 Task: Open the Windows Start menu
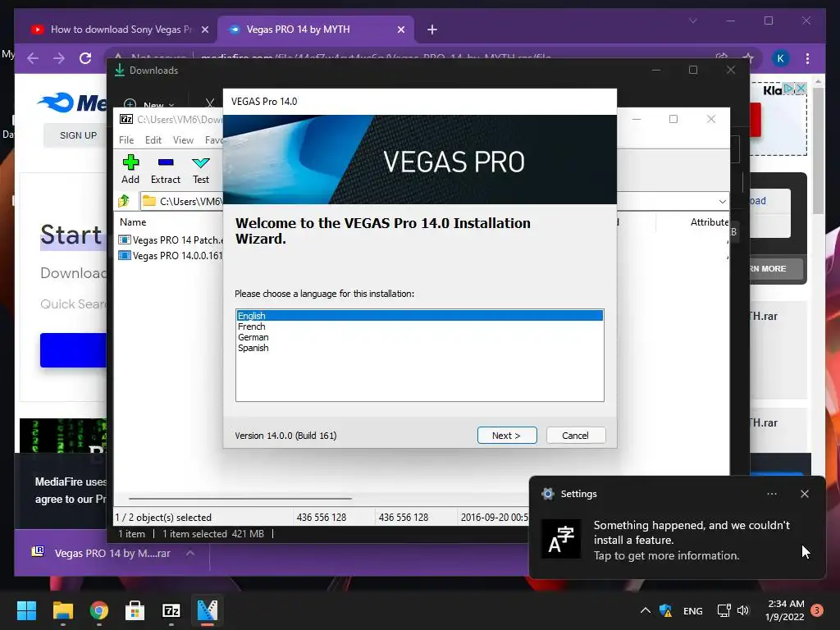pos(26,610)
